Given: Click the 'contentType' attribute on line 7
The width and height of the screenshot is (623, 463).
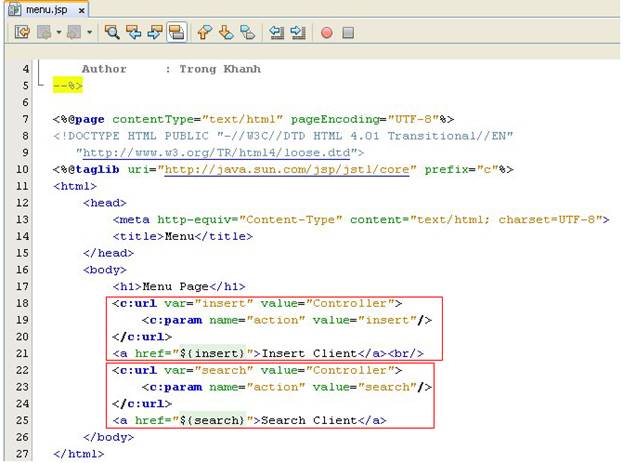Looking at the screenshot, I should click(x=153, y=119).
